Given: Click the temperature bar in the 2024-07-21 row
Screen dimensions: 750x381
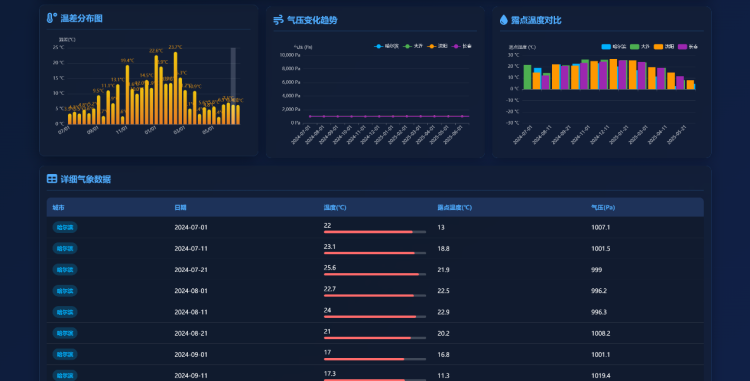Looking at the screenshot, I should coord(375,274).
